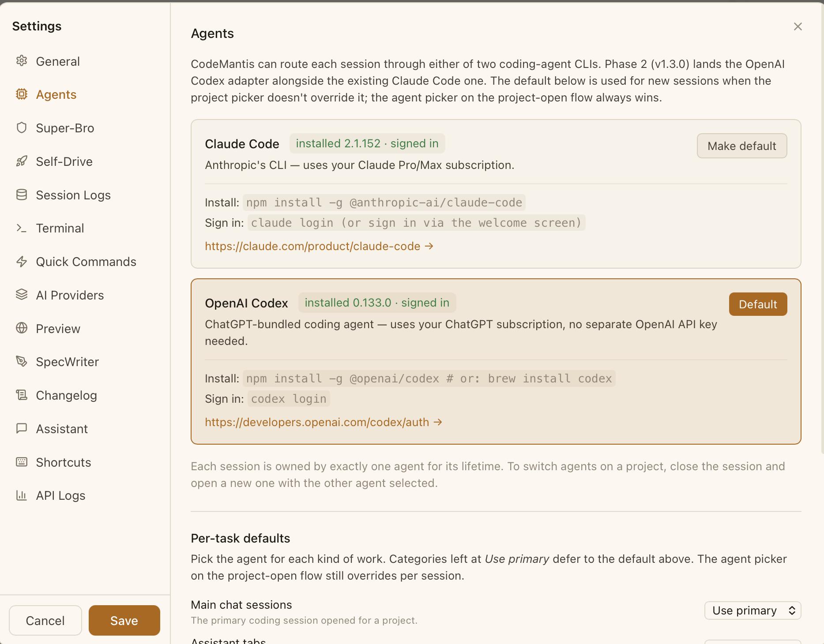Click the General gear icon

(x=22, y=61)
